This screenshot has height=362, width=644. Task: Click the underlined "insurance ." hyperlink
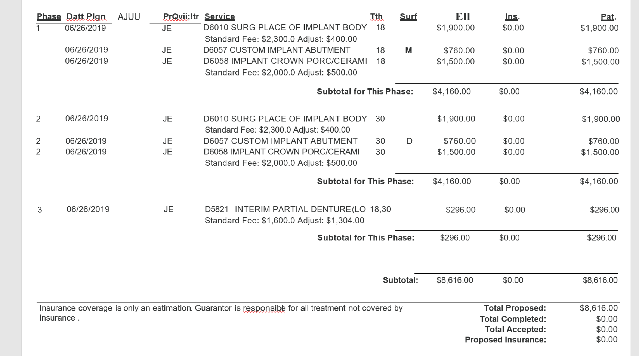tap(60, 318)
